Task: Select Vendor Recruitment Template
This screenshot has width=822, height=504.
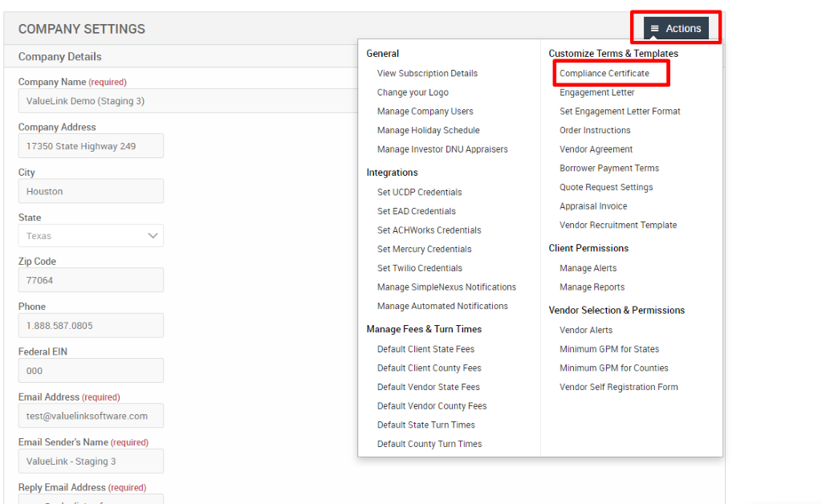Action: click(x=617, y=225)
